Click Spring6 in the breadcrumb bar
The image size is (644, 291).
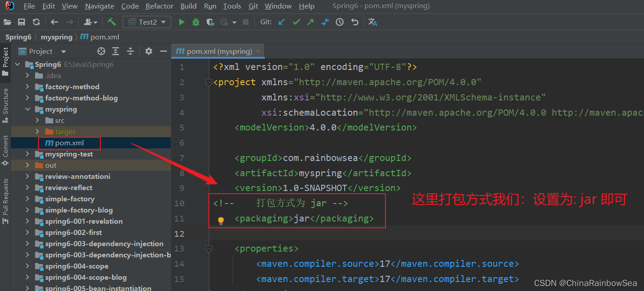click(x=18, y=37)
